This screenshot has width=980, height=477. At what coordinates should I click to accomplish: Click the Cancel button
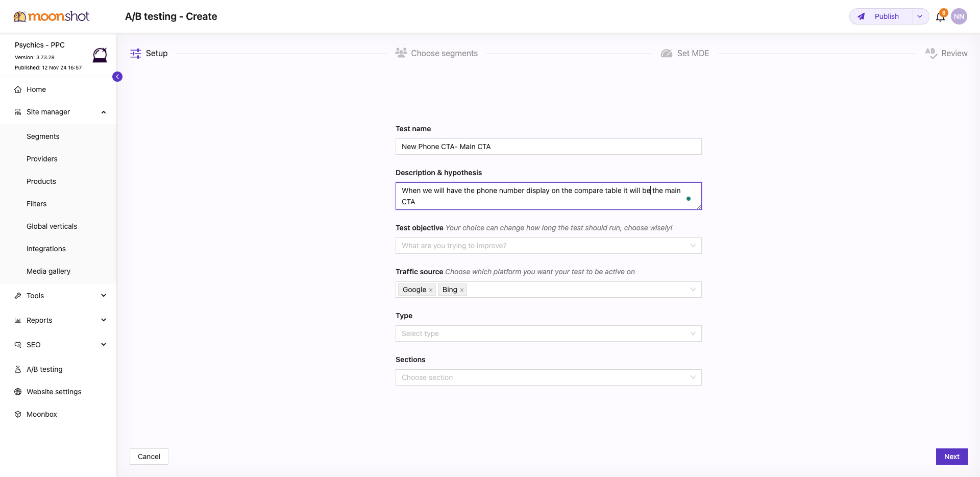point(149,457)
